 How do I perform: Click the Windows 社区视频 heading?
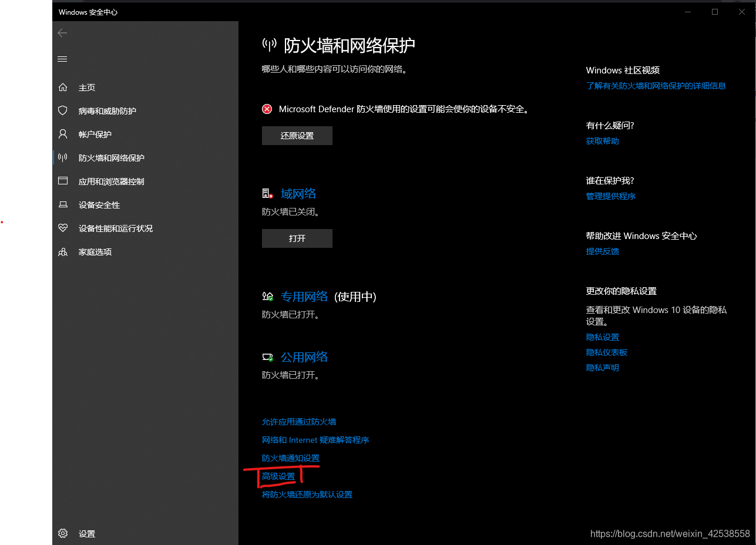click(x=623, y=70)
